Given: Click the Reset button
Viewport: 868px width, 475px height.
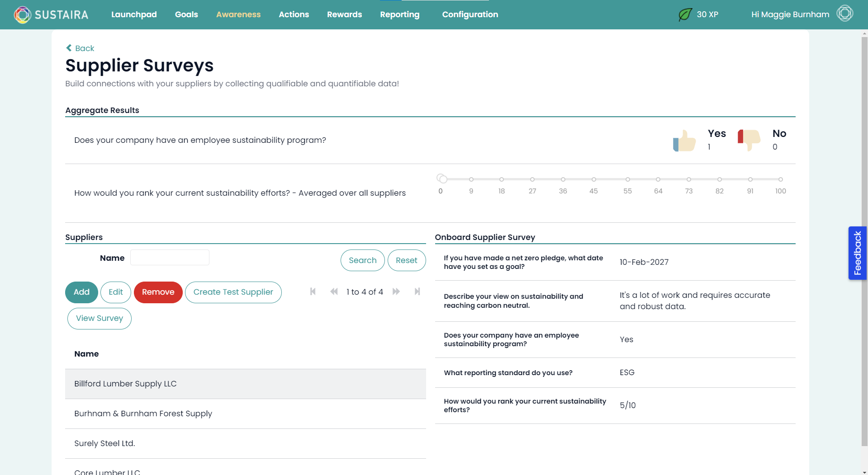Looking at the screenshot, I should tap(406, 260).
